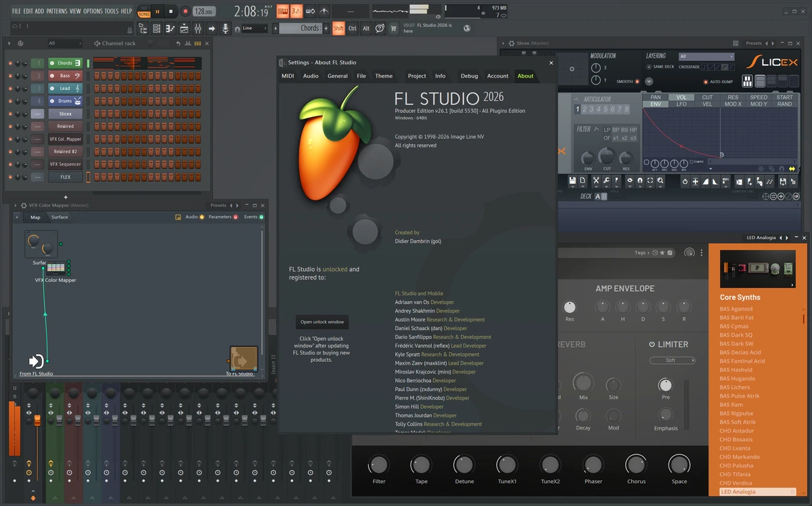
Task: Click the shopping cart icon in toolbar
Action: (x=392, y=28)
